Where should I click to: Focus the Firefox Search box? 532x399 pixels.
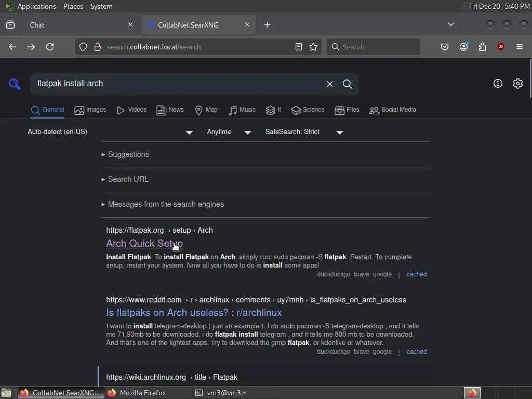click(373, 47)
